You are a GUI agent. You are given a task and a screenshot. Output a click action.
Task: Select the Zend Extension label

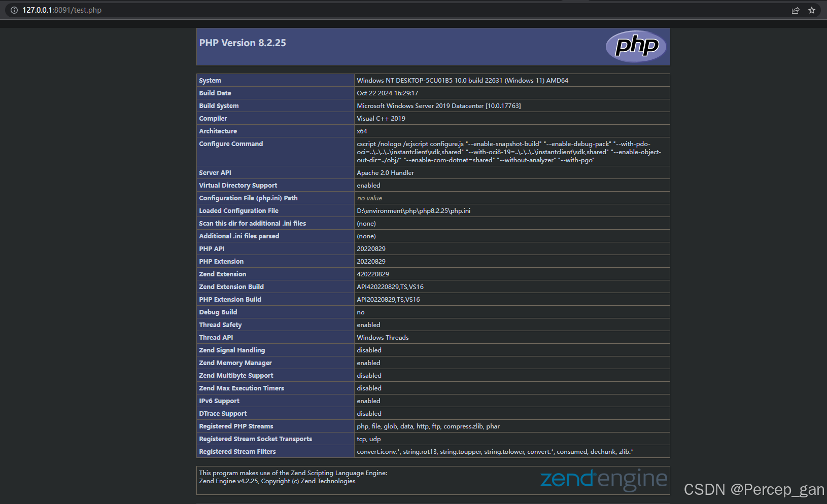pyautogui.click(x=222, y=274)
